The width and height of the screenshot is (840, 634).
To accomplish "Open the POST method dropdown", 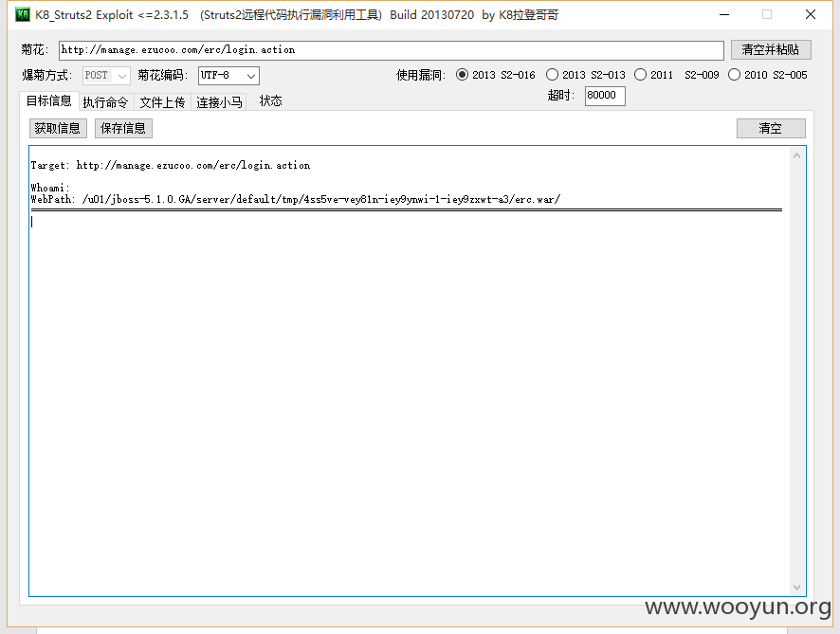I will pos(106,76).
